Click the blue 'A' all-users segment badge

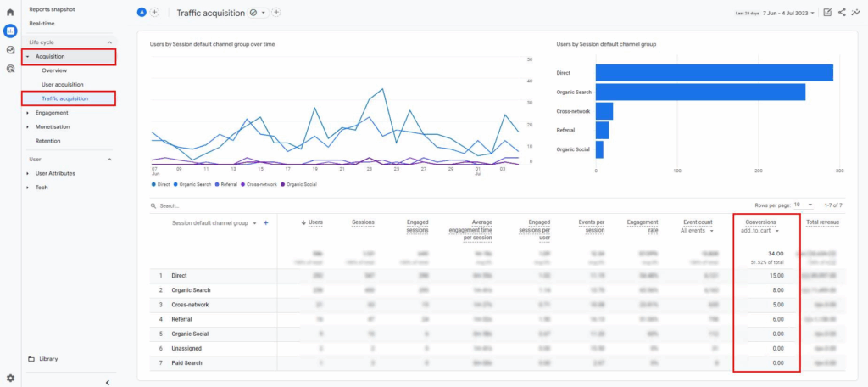coord(142,13)
